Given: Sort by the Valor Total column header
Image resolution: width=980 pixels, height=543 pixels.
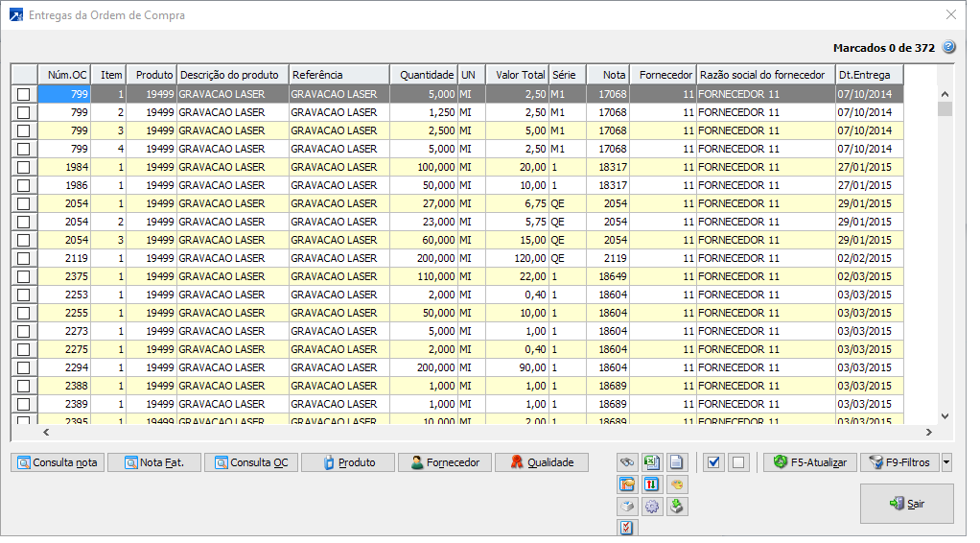Looking at the screenshot, I should click(516, 75).
